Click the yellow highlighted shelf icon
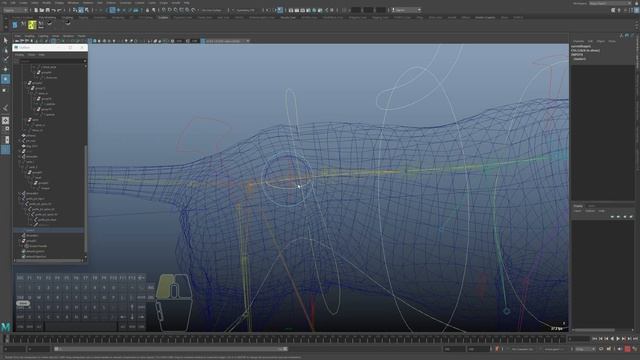This screenshot has width=640, height=360. coord(32,25)
